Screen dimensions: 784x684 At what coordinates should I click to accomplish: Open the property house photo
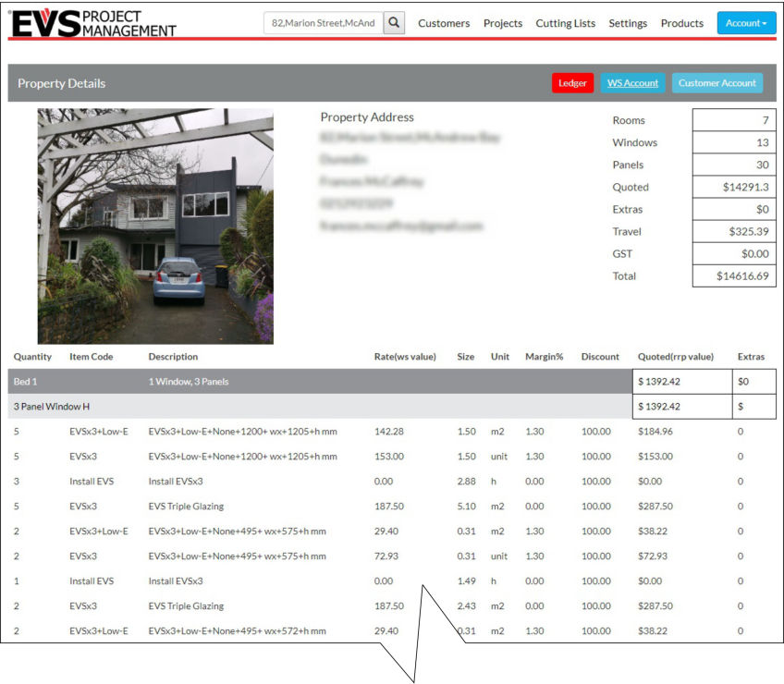pyautogui.click(x=155, y=226)
